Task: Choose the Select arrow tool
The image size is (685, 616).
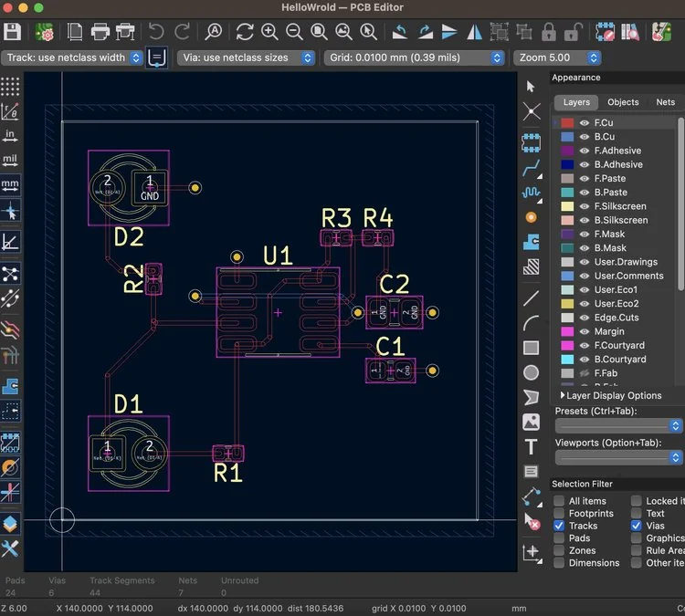Action: click(x=532, y=87)
